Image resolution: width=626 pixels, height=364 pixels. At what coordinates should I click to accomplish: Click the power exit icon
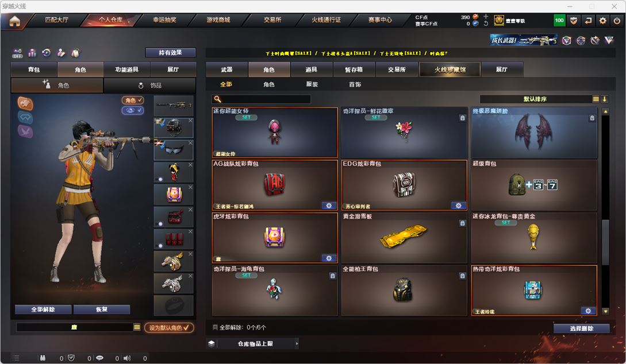(617, 20)
